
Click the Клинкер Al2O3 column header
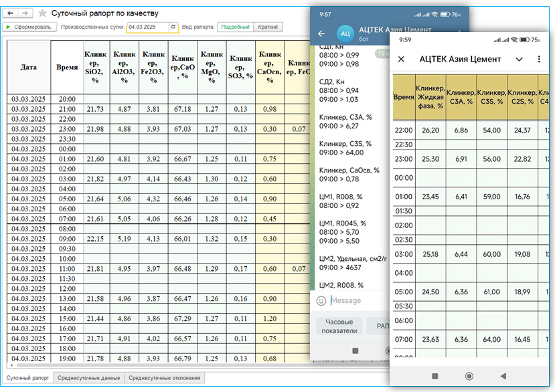point(125,67)
